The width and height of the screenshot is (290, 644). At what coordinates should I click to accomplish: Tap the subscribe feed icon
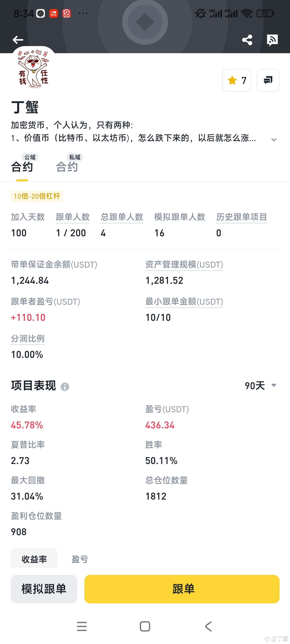click(x=272, y=40)
